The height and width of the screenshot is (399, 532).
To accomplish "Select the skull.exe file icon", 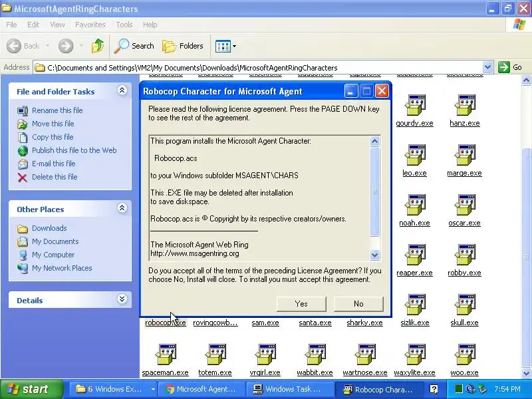I will (464, 305).
